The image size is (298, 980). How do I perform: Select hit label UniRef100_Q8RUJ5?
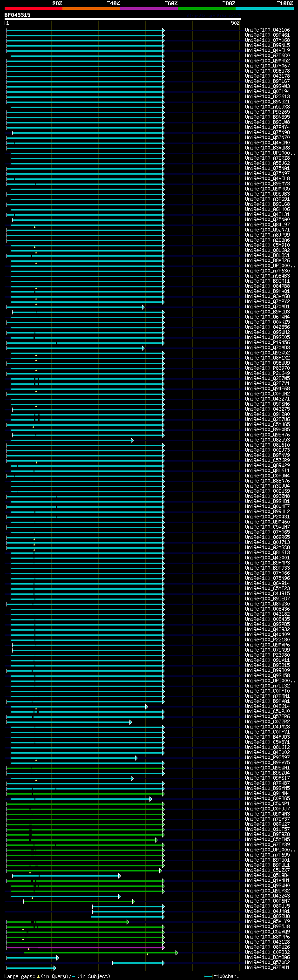click(267, 906)
